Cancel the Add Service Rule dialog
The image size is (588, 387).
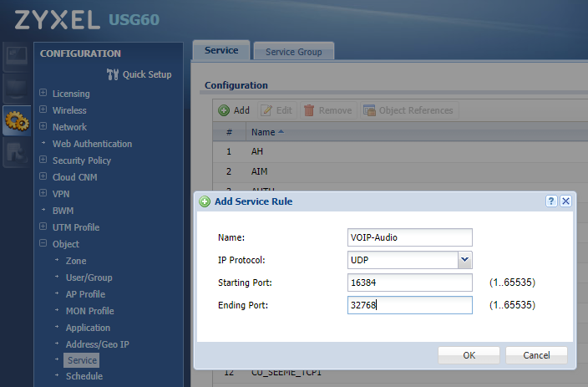click(x=536, y=355)
